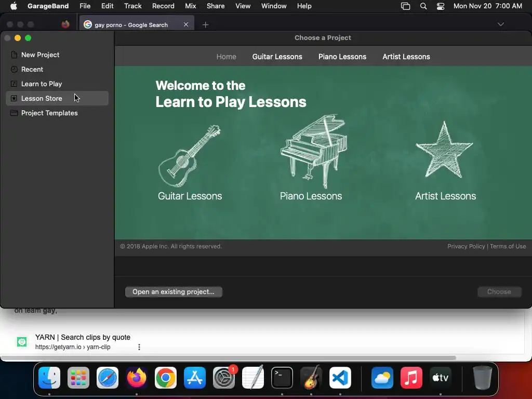Viewport: 532px width, 399px height.
Task: Open the Edit menu
Action: click(x=107, y=6)
